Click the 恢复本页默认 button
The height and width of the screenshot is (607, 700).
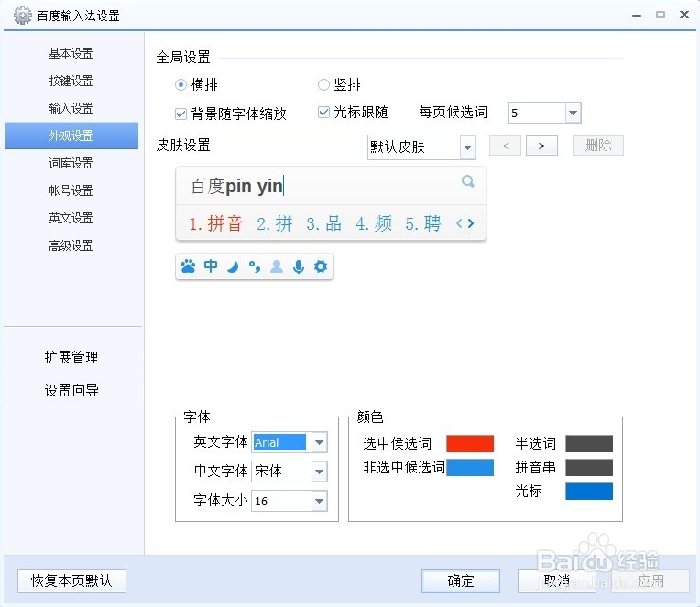(71, 581)
